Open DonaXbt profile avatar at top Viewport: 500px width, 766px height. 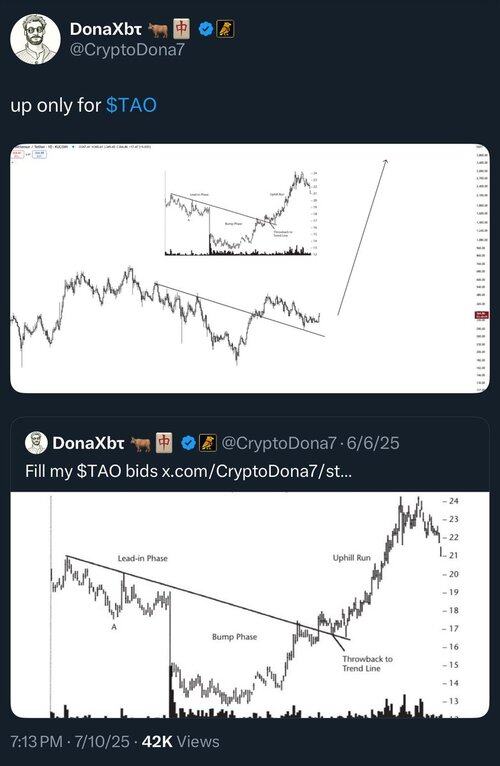tap(35, 39)
